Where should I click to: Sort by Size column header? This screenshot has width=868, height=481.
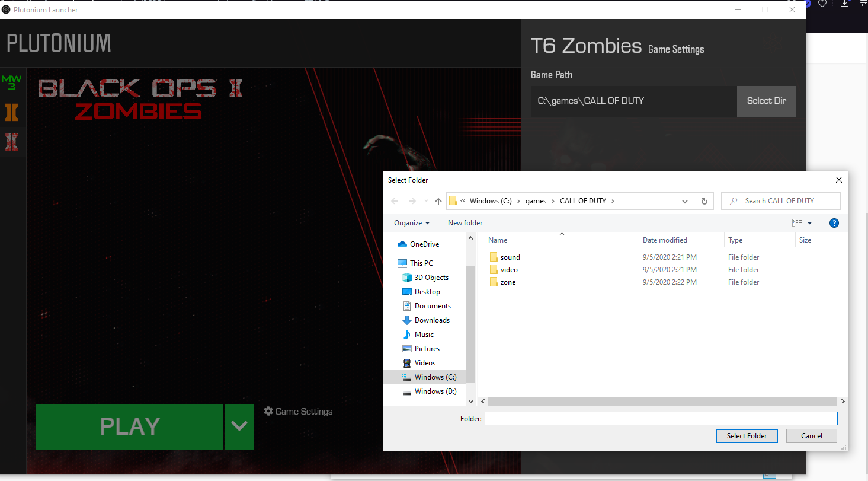coord(805,240)
